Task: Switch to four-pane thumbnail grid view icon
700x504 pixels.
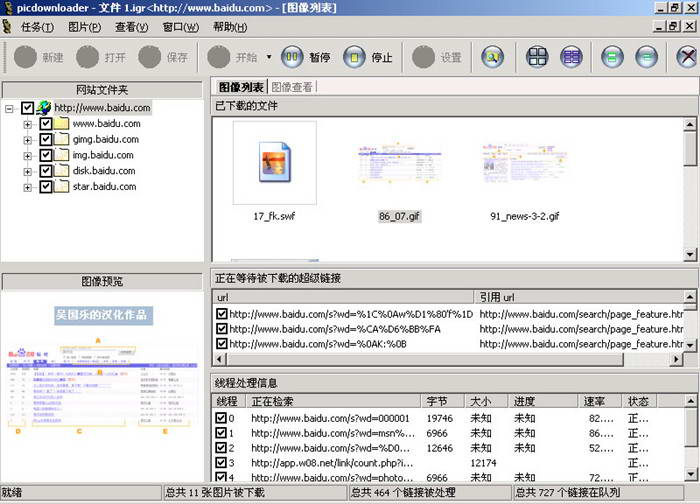Action: pyautogui.click(x=537, y=57)
